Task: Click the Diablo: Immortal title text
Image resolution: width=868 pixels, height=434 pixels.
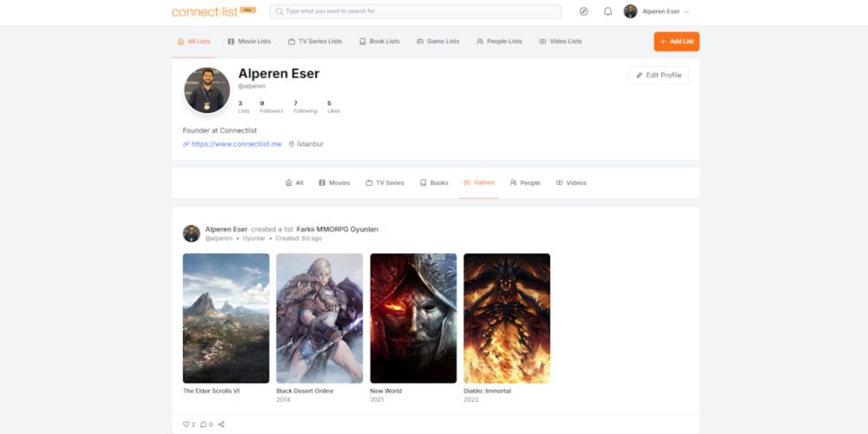Action: coord(488,391)
